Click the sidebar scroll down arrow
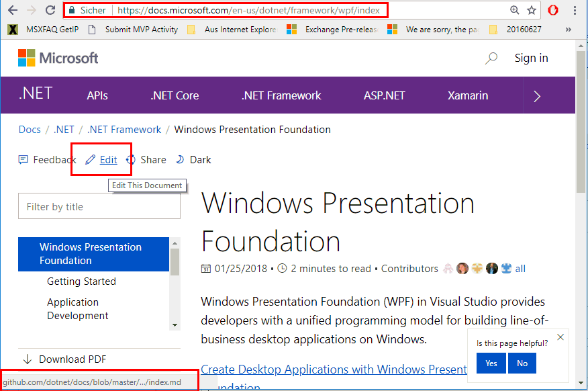The image size is (588, 391). pos(175,325)
